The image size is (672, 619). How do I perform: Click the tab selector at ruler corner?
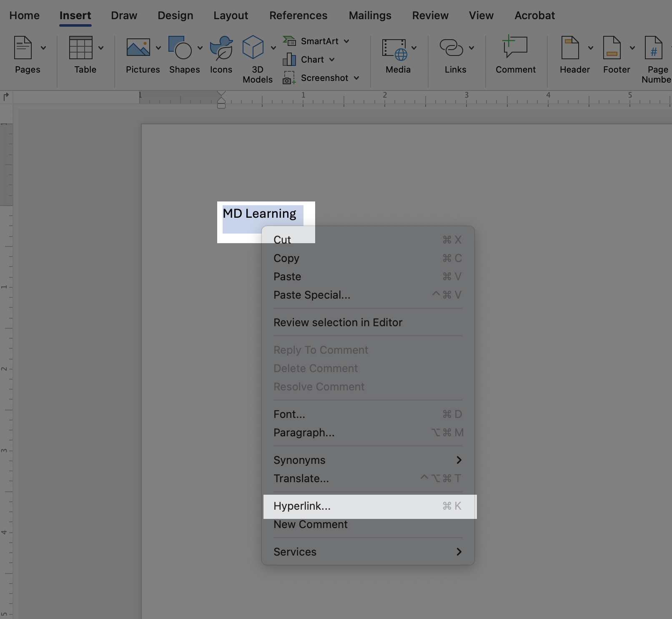coord(6,97)
